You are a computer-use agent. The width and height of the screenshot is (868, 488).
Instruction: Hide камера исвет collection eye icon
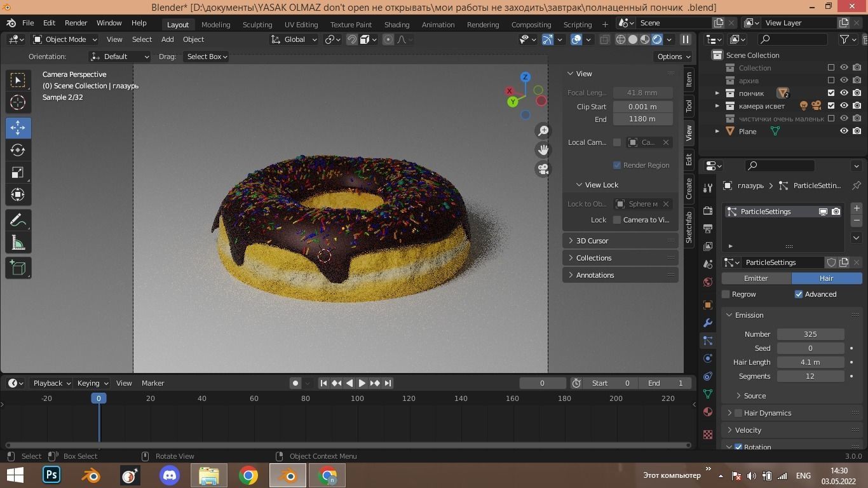click(x=844, y=105)
